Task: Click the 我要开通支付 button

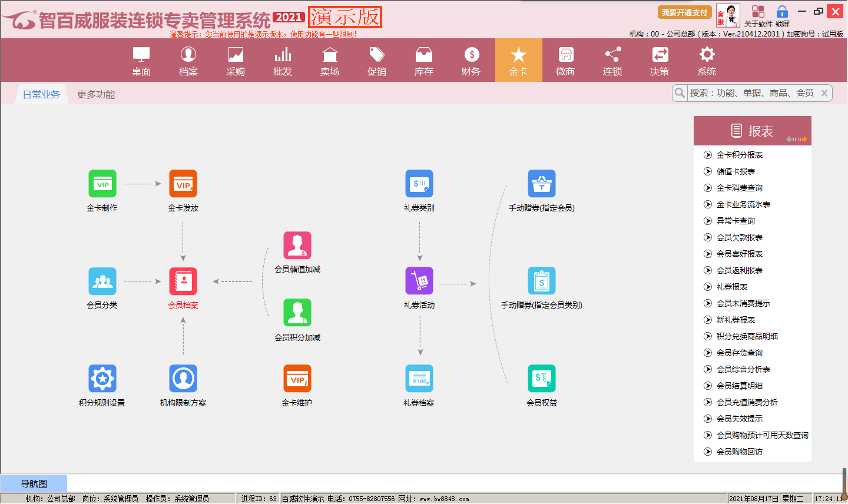Action: [684, 13]
